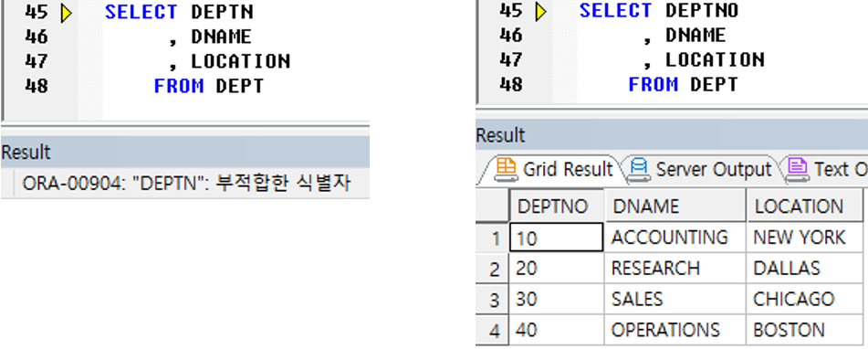Click the SELECT keyword in right editor
The image size is (868, 349).
coord(616,11)
